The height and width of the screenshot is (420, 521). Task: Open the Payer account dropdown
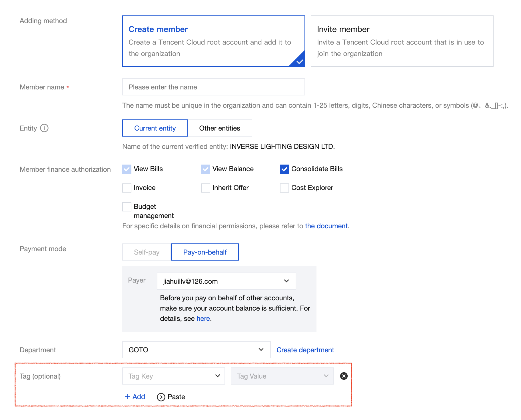pos(226,281)
